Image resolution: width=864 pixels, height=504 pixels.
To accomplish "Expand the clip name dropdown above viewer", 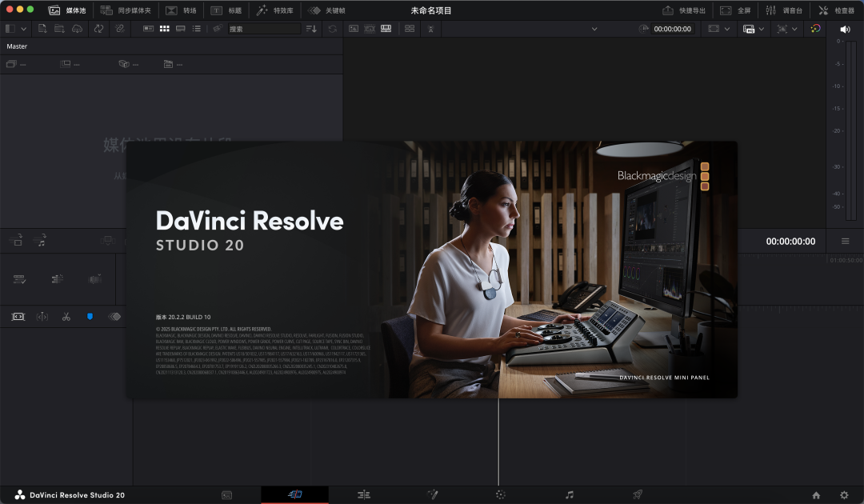I will [x=594, y=29].
